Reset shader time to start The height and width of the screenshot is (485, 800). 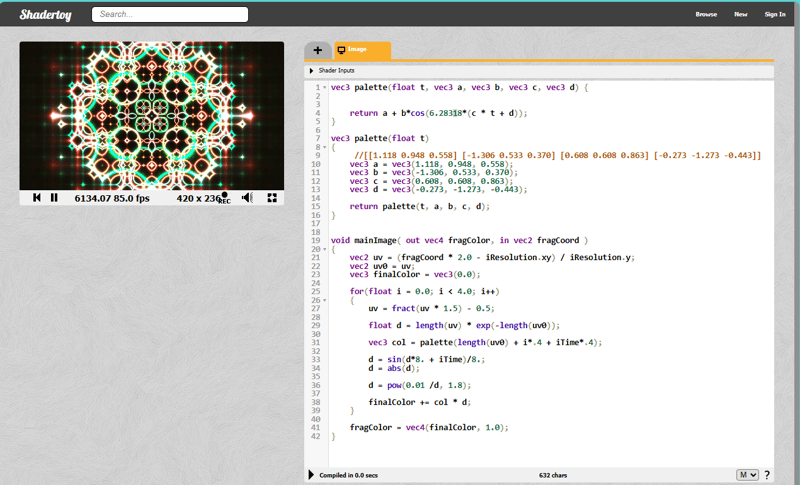click(x=37, y=198)
